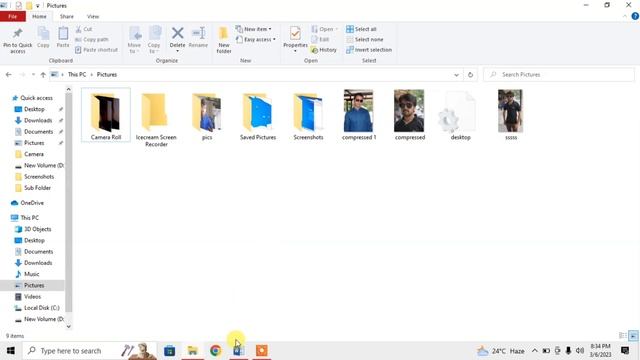Switch to the Home ribbon tab
The width and height of the screenshot is (640, 360).
coord(39,16)
